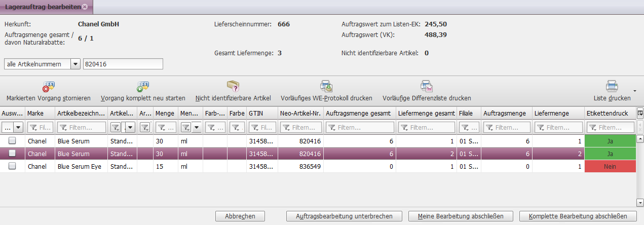Open the Auswahl column filter dropdown
Image resolution: width=644 pixels, height=225 pixels.
[x=18, y=127]
